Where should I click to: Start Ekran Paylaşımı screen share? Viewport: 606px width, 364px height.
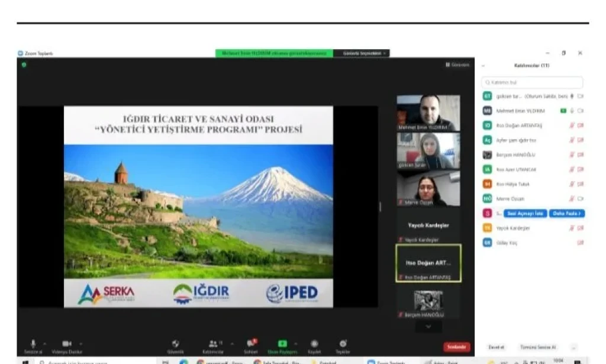(282, 346)
